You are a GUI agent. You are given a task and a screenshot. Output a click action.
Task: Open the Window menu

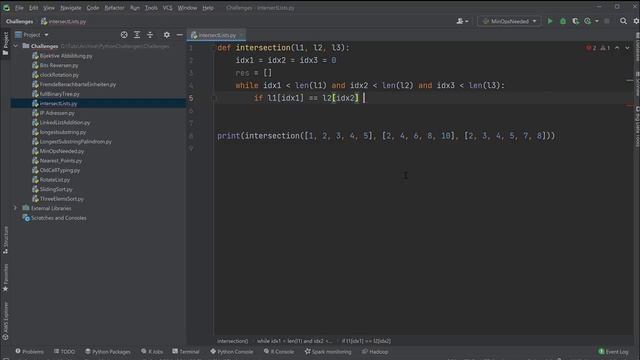point(187,8)
